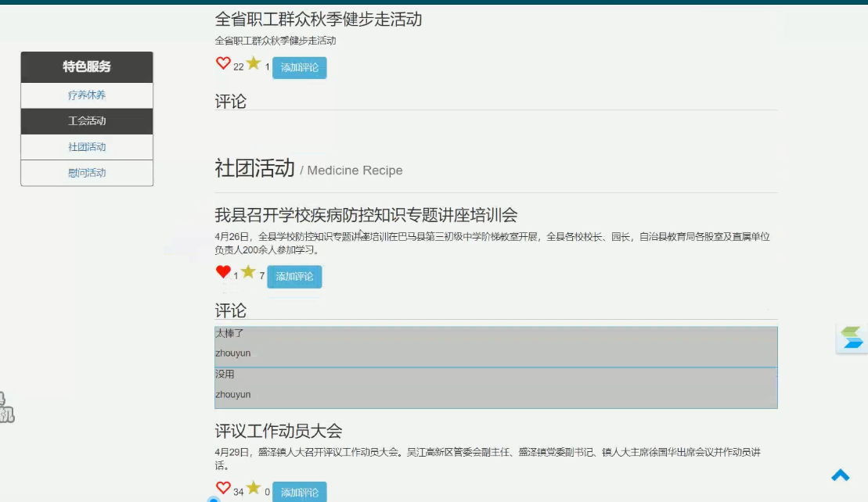The height and width of the screenshot is (502, 868).
Task: Click 添加评论 for the 健步走 activity
Action: click(299, 67)
